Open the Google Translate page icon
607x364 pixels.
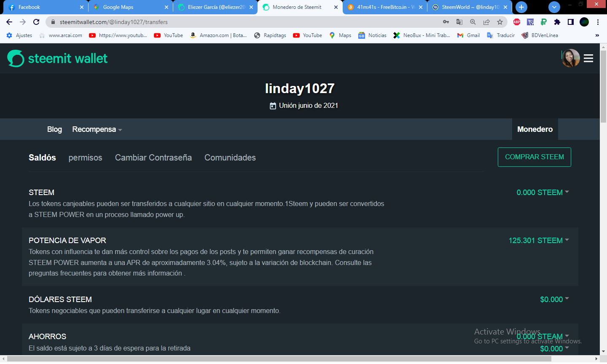click(x=459, y=22)
